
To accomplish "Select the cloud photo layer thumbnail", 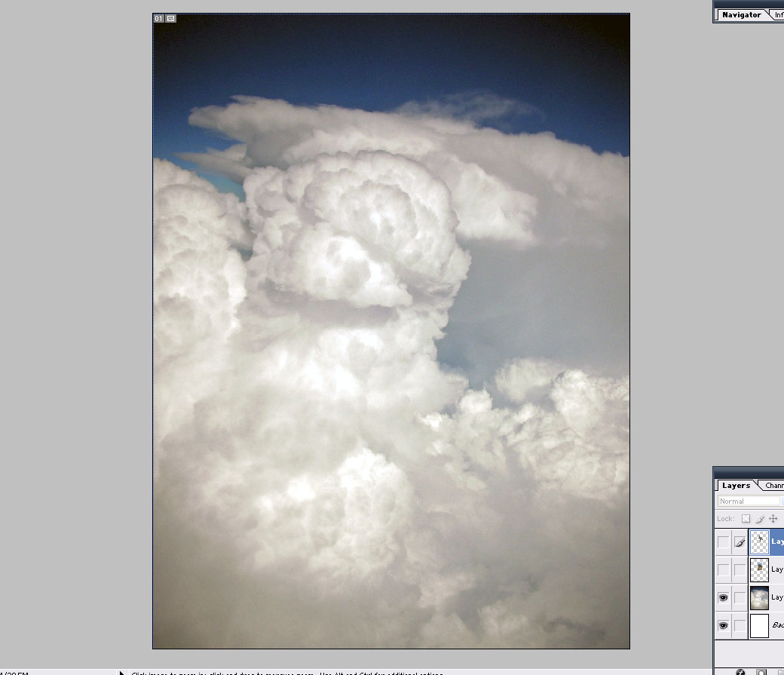I will [759, 598].
